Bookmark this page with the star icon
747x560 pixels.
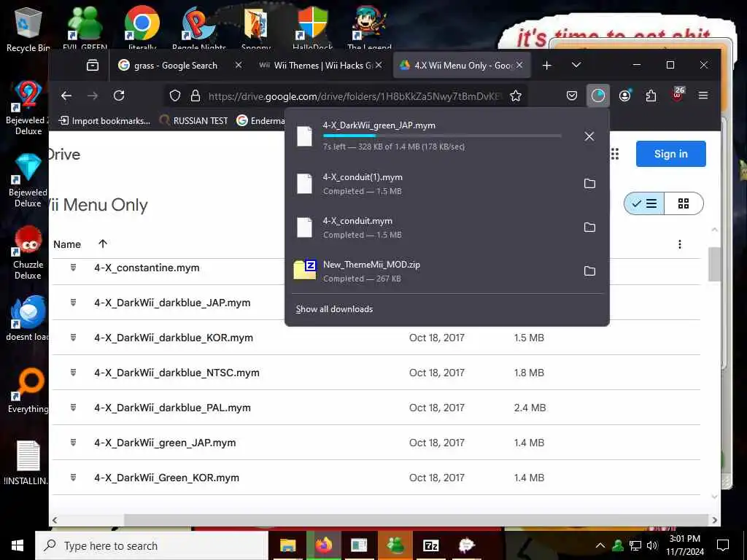pos(516,96)
